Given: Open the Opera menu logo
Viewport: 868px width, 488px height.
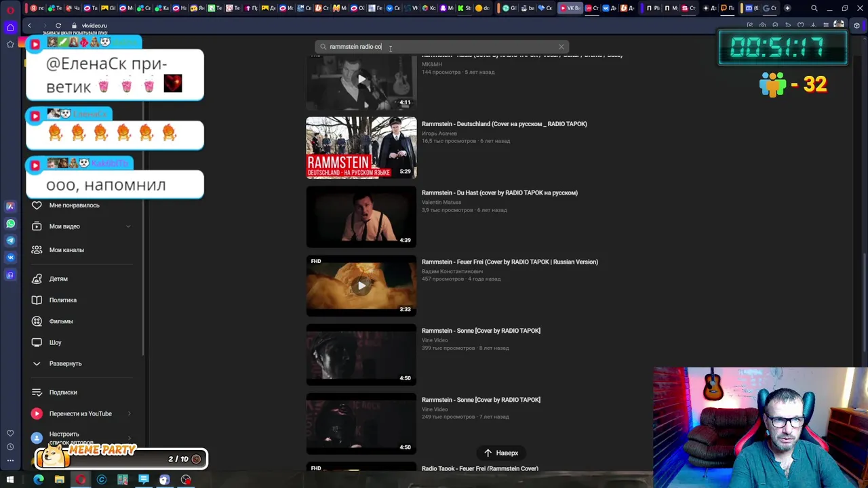Looking at the screenshot, I should click(10, 9).
